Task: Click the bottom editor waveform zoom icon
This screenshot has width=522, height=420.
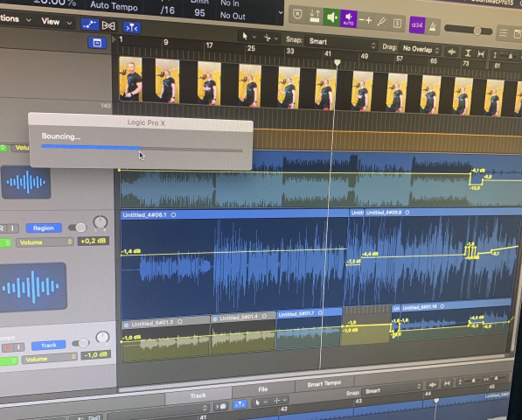Action: point(433,385)
